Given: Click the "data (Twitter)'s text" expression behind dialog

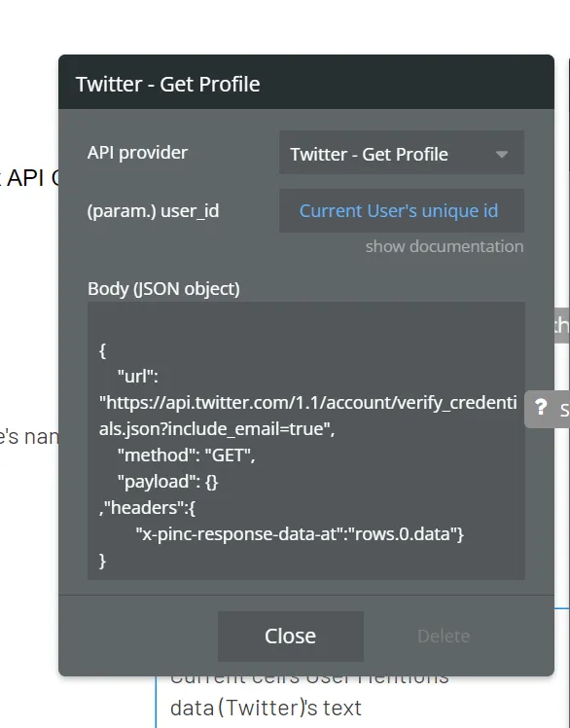Looking at the screenshot, I should pyautogui.click(x=266, y=708).
